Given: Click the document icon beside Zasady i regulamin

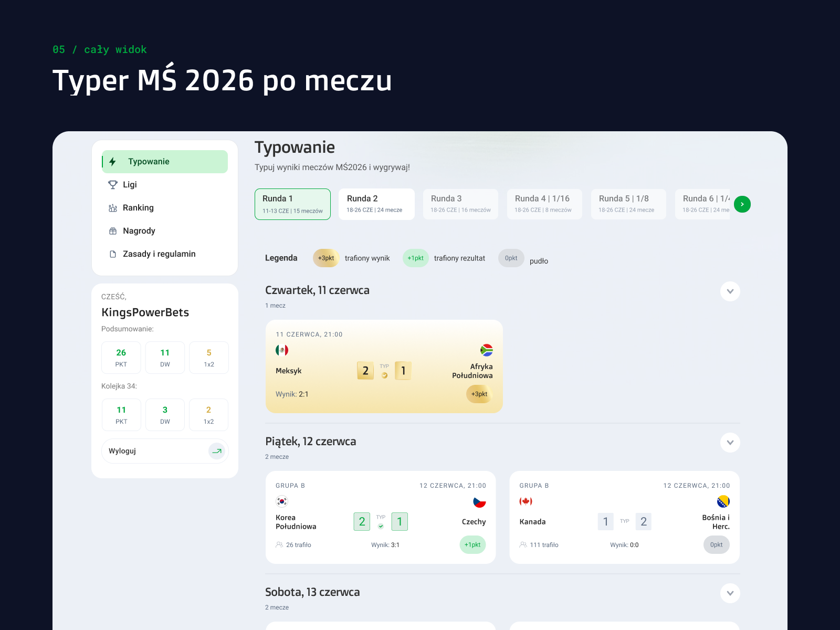Looking at the screenshot, I should [x=112, y=254].
